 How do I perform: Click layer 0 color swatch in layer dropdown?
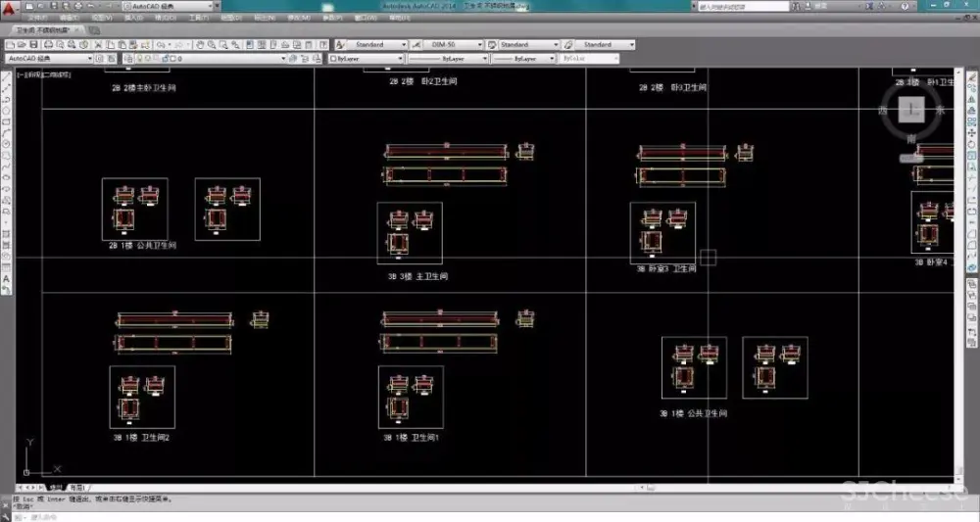click(x=173, y=59)
